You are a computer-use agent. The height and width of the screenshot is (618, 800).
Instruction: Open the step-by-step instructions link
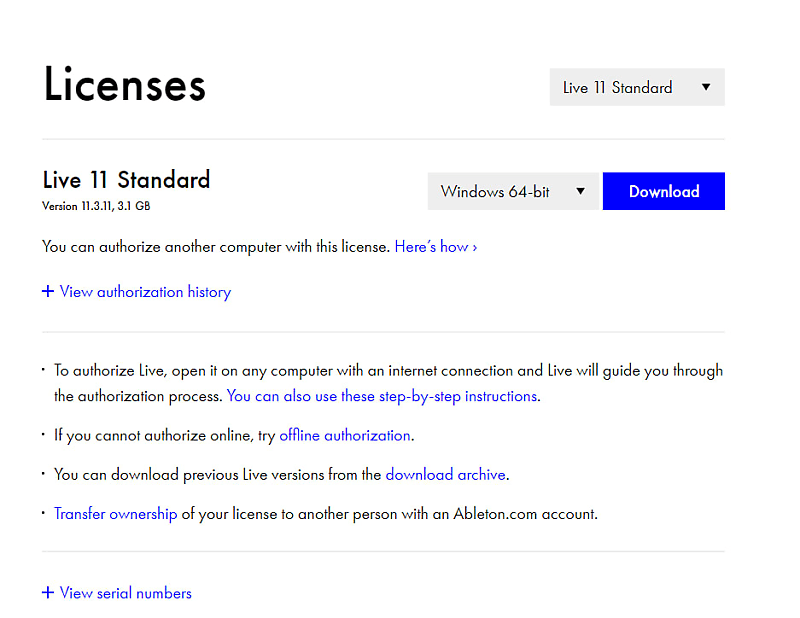(382, 396)
